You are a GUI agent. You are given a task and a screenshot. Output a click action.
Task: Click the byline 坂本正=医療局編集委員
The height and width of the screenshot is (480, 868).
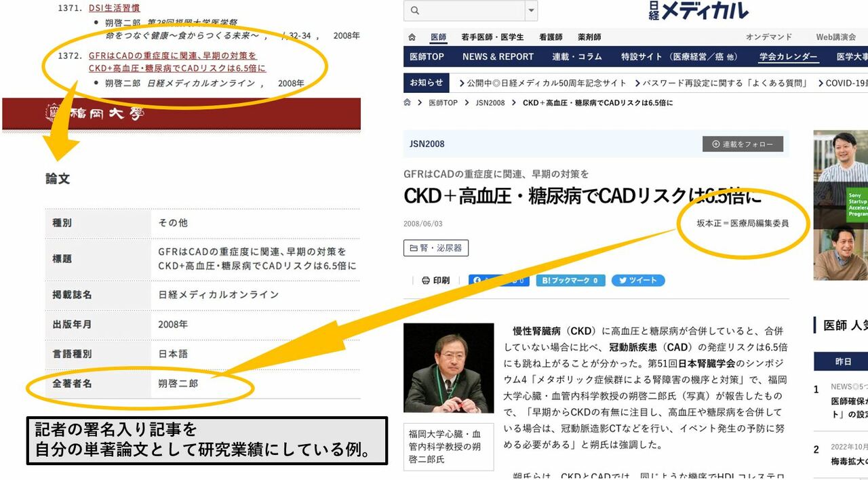tap(743, 223)
